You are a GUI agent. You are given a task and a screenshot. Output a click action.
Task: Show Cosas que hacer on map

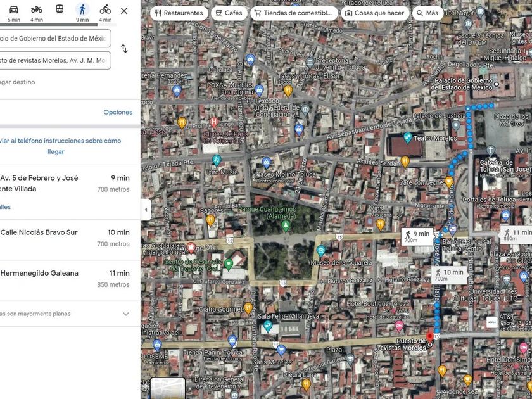click(374, 13)
